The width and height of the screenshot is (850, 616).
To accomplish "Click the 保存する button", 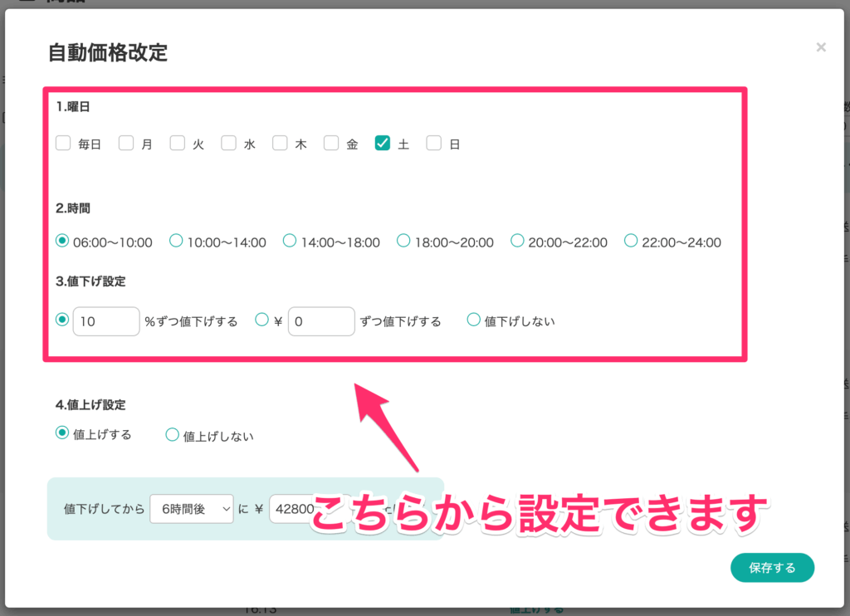I will coord(772,568).
